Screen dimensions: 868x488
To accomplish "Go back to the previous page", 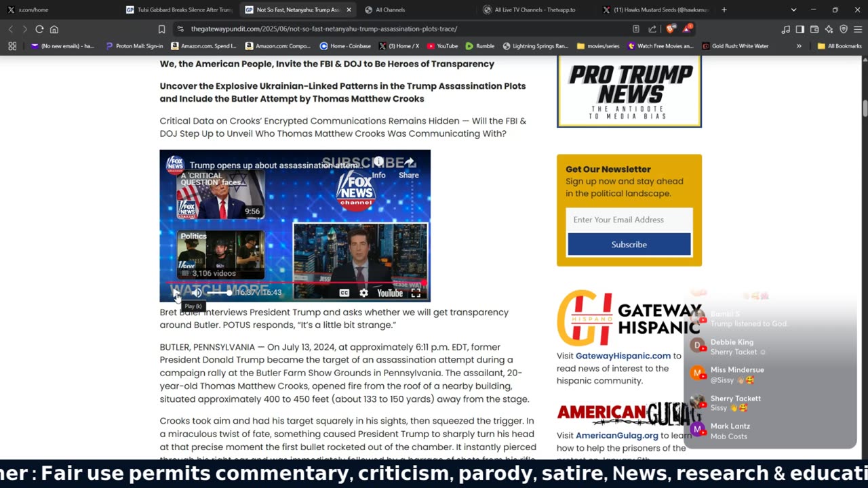I will (10, 29).
